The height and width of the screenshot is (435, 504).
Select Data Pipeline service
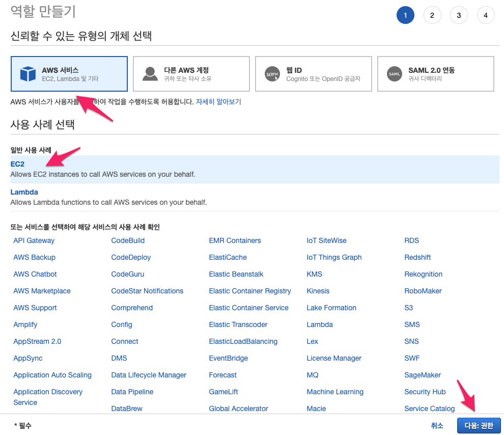132,392
